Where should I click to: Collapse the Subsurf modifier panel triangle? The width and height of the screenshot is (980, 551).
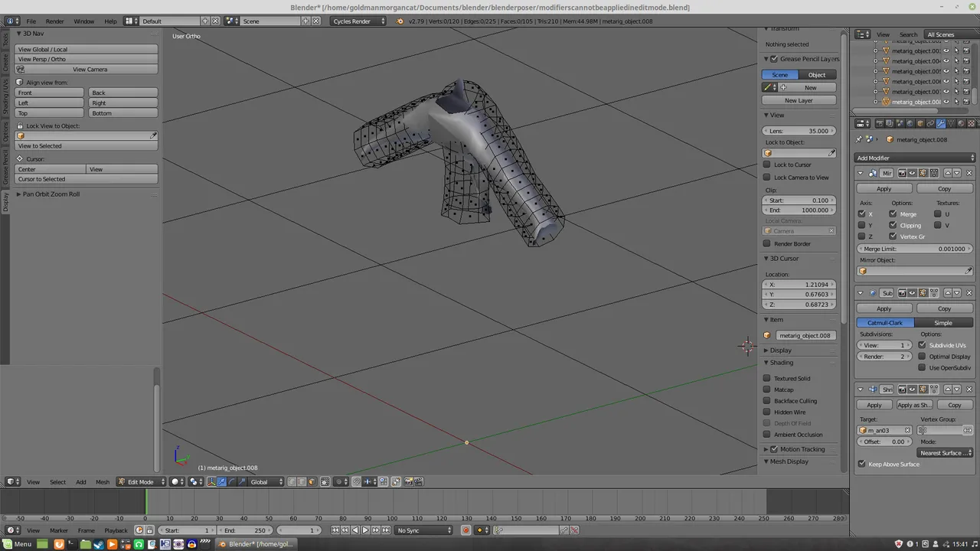click(x=861, y=293)
